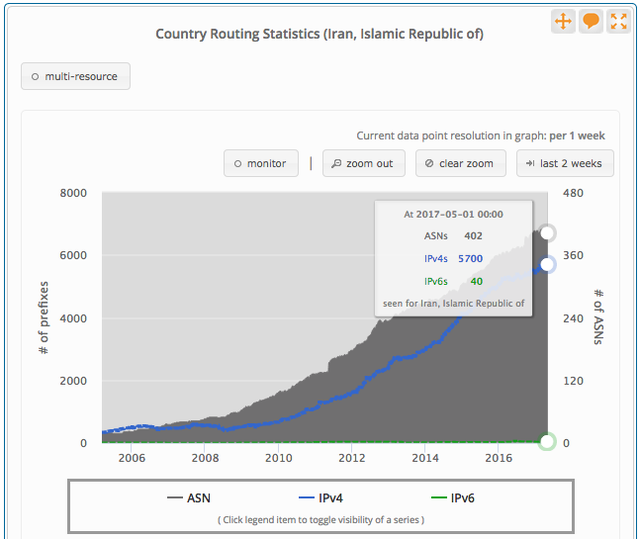
Task: Click the 2010 x-axis label
Action: (x=279, y=458)
